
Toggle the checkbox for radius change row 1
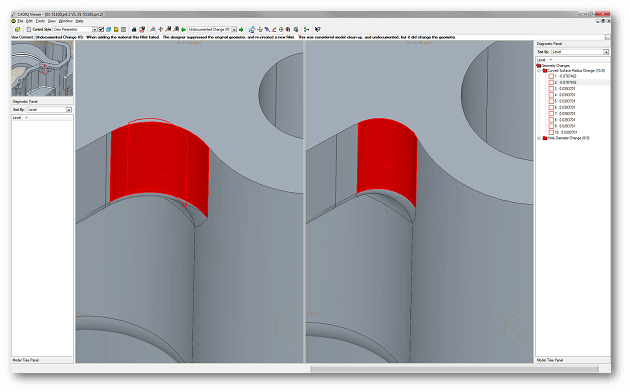click(551, 76)
